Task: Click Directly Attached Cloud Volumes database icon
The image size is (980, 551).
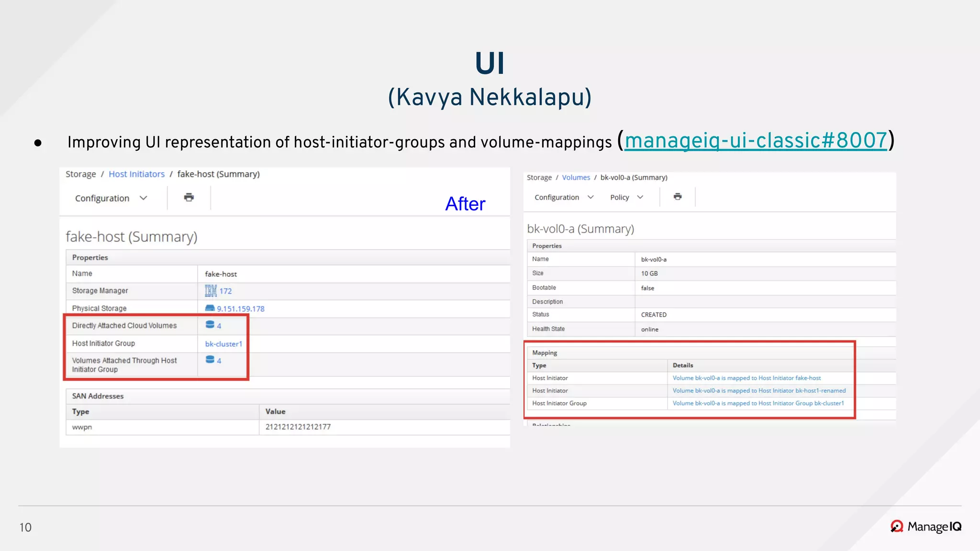Action: tap(210, 325)
